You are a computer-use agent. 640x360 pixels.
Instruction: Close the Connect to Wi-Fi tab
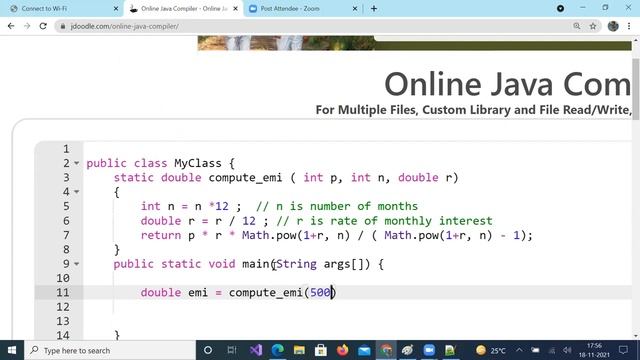[116, 9]
